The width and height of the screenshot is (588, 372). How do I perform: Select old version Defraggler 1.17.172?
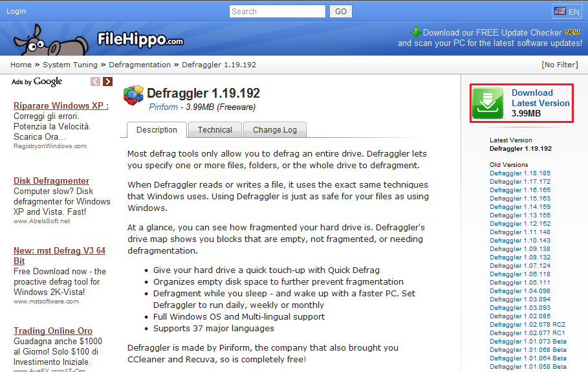pos(520,182)
